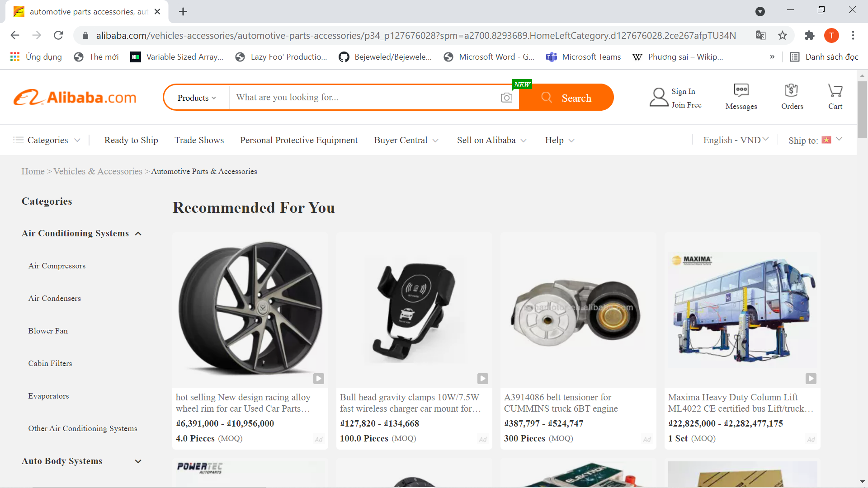Select Air Condensers subcategory
This screenshot has height=488, width=868.
(55, 298)
